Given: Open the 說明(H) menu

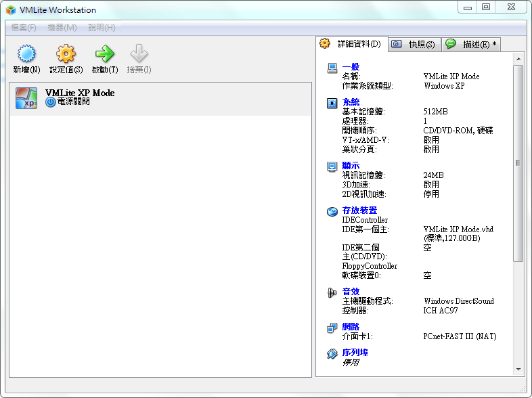Looking at the screenshot, I should (102, 28).
